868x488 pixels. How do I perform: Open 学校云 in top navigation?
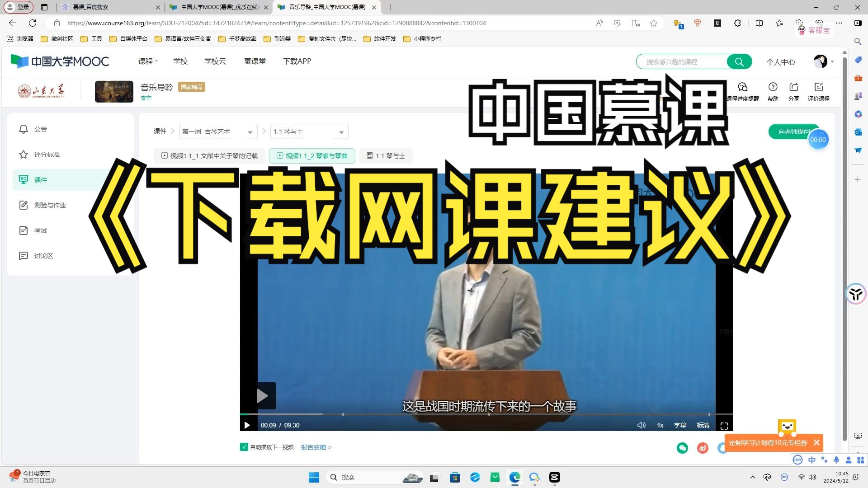[x=215, y=61]
